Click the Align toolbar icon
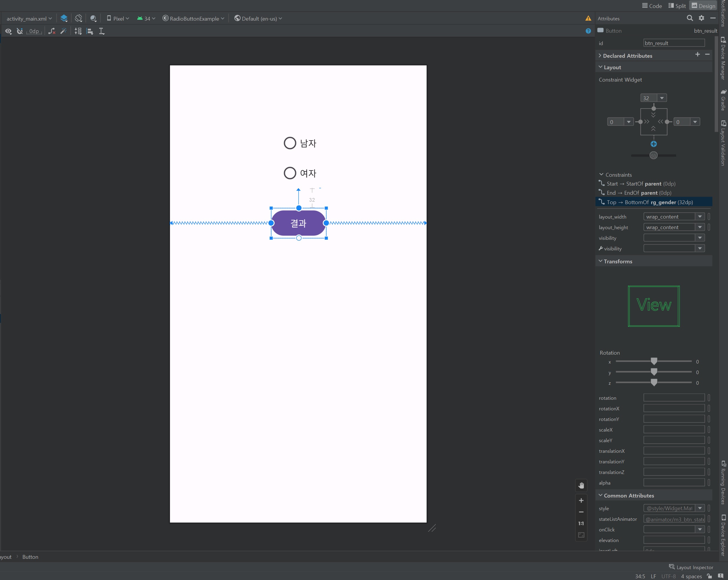This screenshot has width=728, height=580. coord(90,31)
